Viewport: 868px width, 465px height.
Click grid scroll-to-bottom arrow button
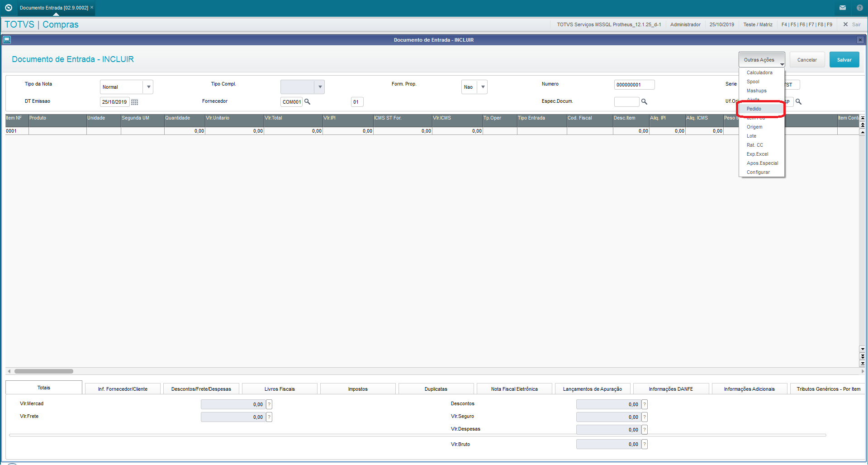[863, 363]
